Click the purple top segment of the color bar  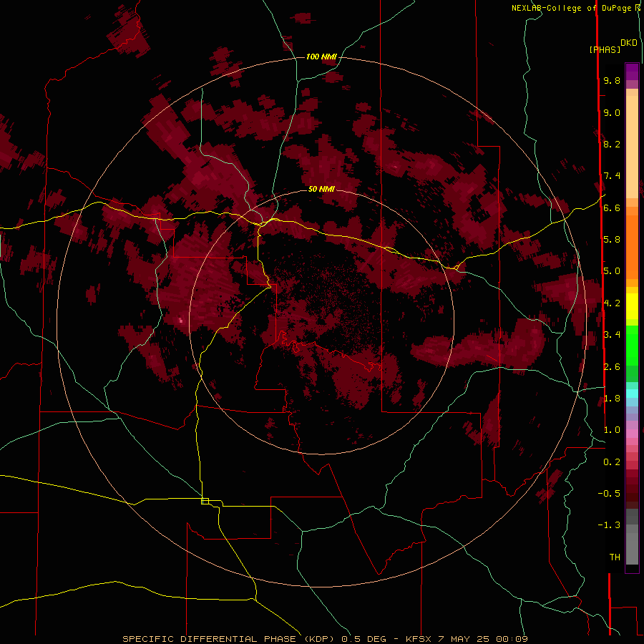[x=632, y=72]
